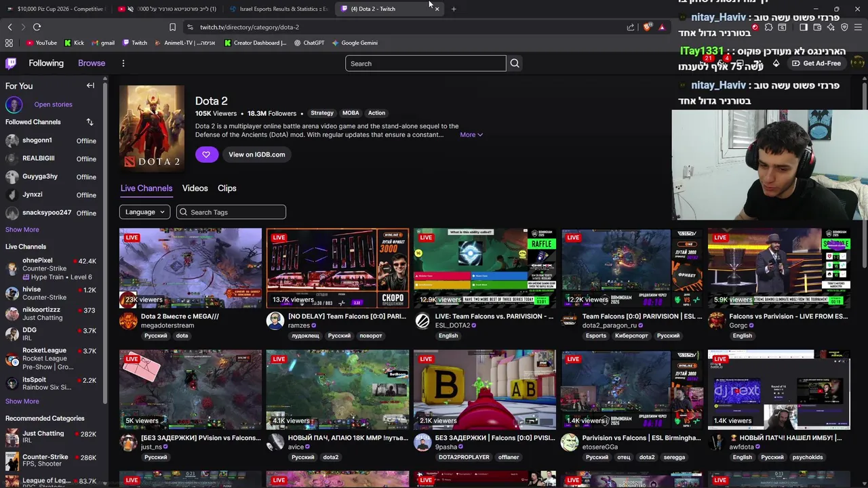Select nikkoortizzz Just Chatting channel
Viewport: 868px width, 488px height.
pos(52,314)
